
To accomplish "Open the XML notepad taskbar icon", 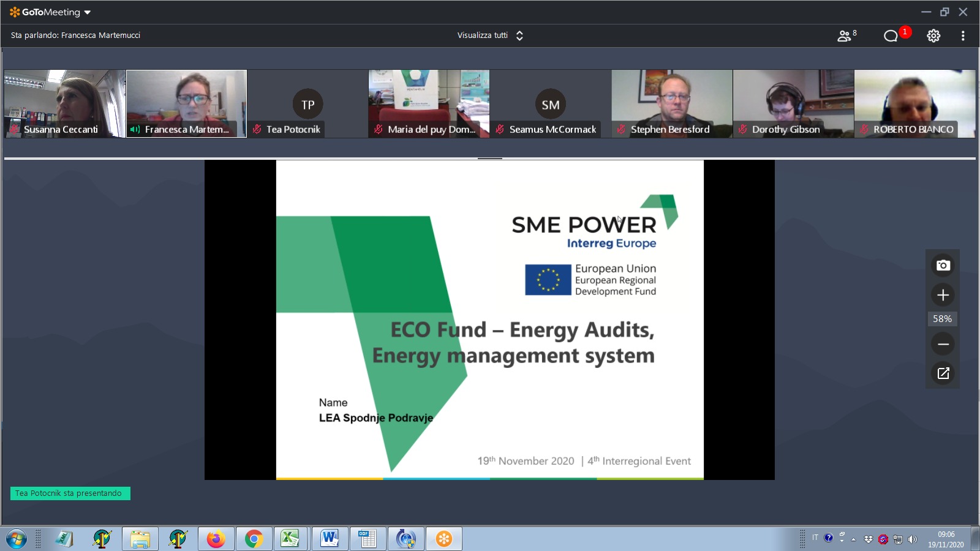I will coord(64,539).
